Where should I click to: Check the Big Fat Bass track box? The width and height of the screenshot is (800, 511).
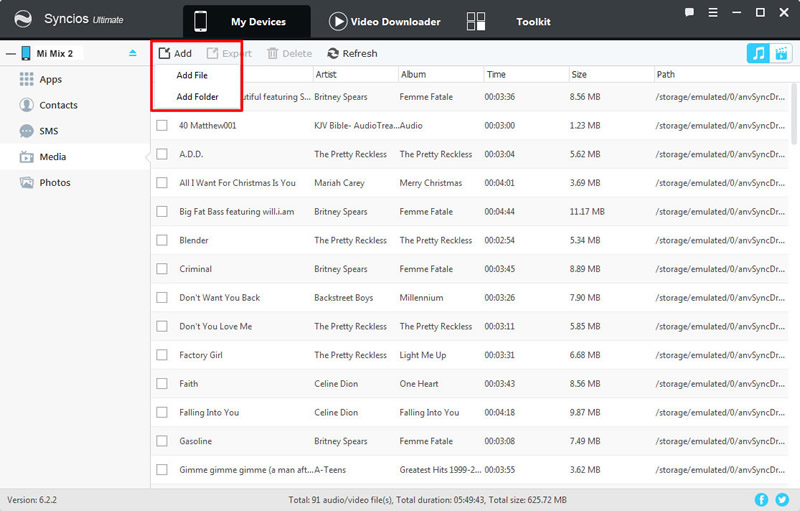click(x=162, y=212)
